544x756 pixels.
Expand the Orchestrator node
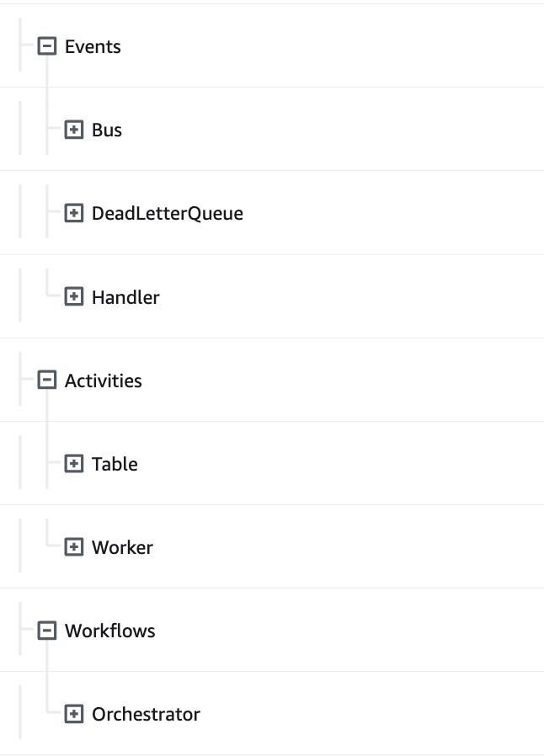[x=74, y=714]
